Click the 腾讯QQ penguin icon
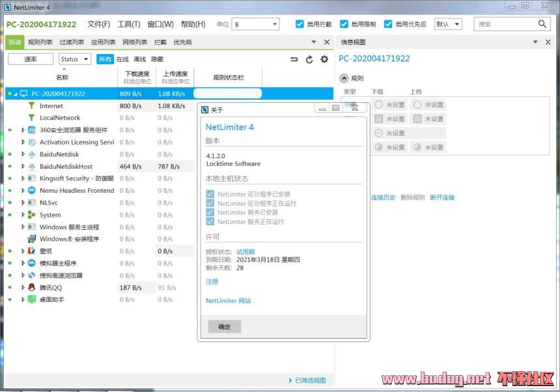The image size is (560, 392). point(31,287)
